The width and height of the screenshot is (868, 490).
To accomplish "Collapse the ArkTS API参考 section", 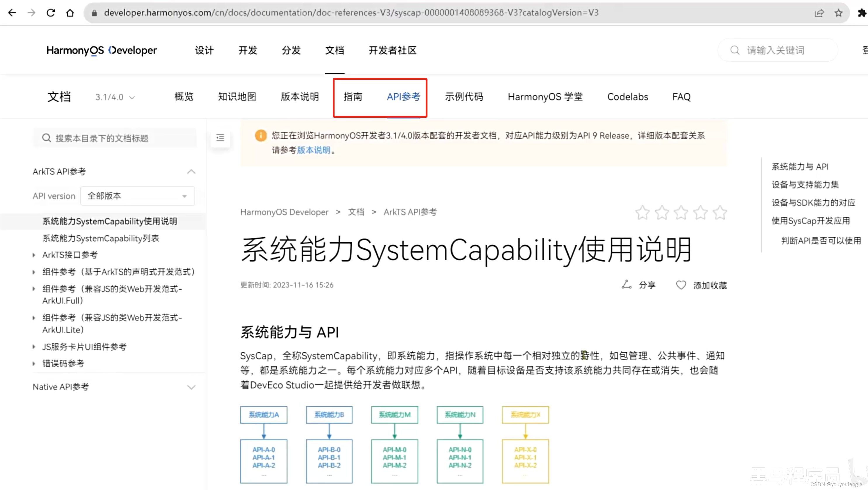I will pos(191,172).
